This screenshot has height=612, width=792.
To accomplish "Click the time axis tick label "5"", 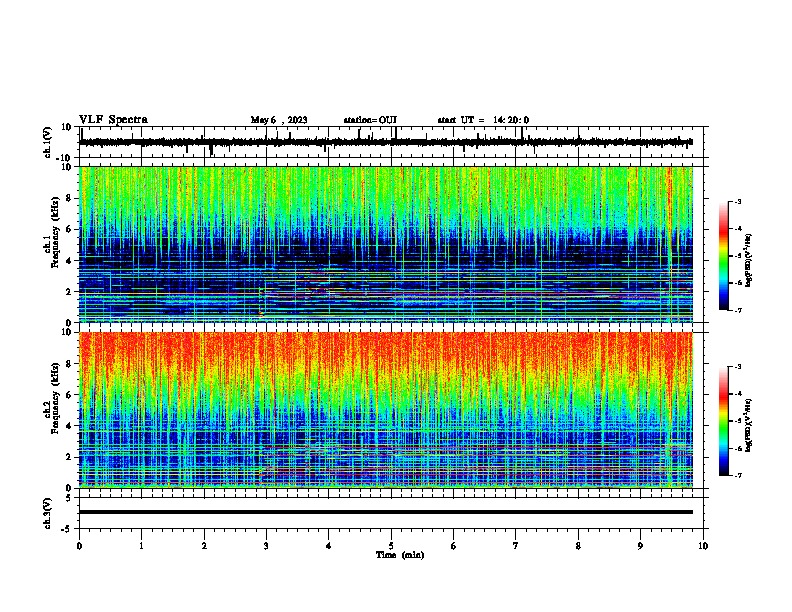I will coord(391,546).
